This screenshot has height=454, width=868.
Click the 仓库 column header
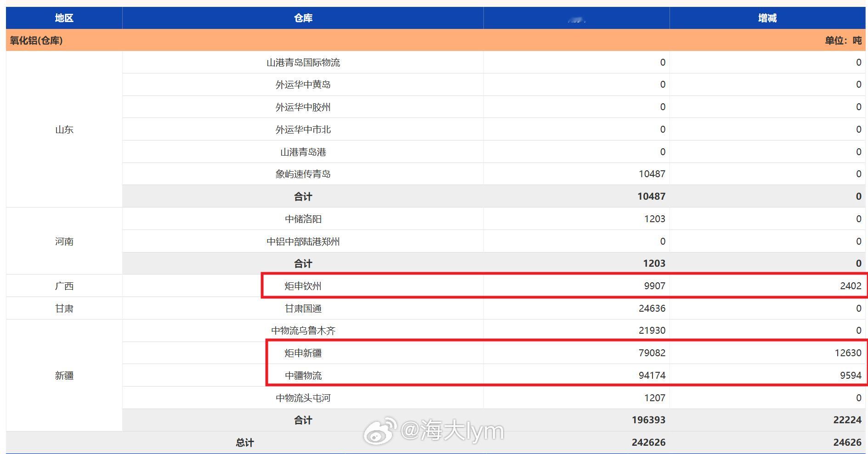(x=302, y=18)
